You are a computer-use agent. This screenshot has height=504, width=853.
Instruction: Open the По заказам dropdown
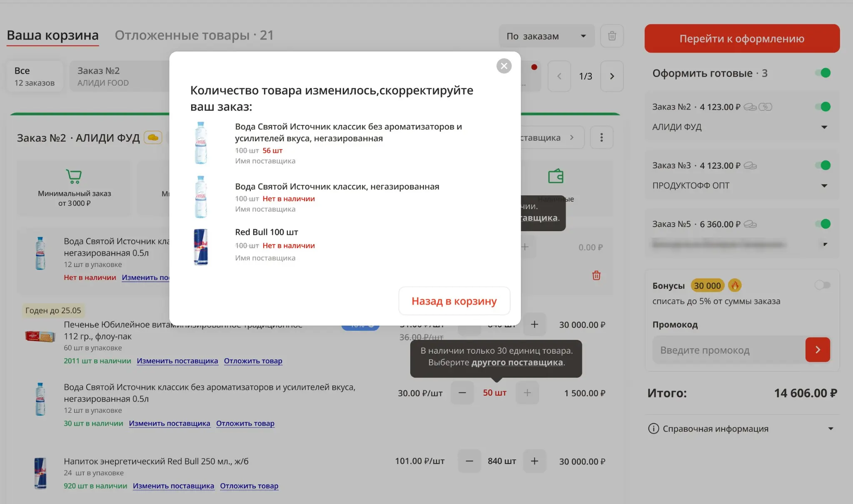546,36
